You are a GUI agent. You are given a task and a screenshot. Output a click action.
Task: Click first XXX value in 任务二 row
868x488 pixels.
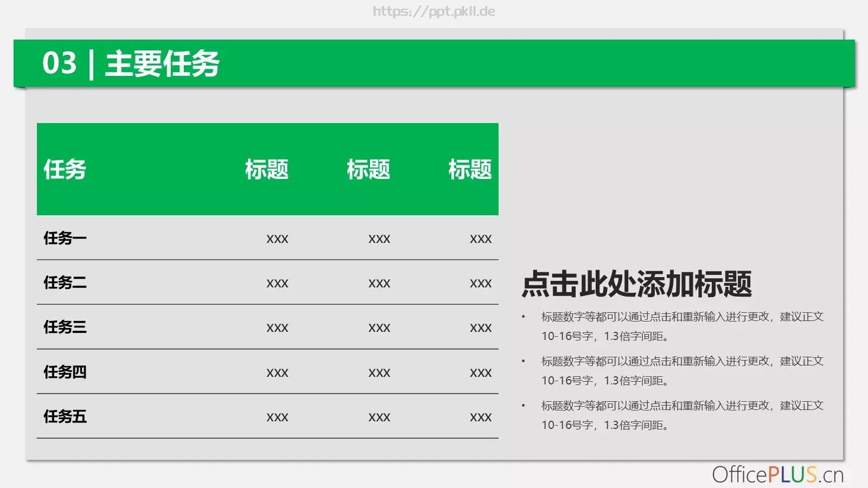click(x=277, y=284)
